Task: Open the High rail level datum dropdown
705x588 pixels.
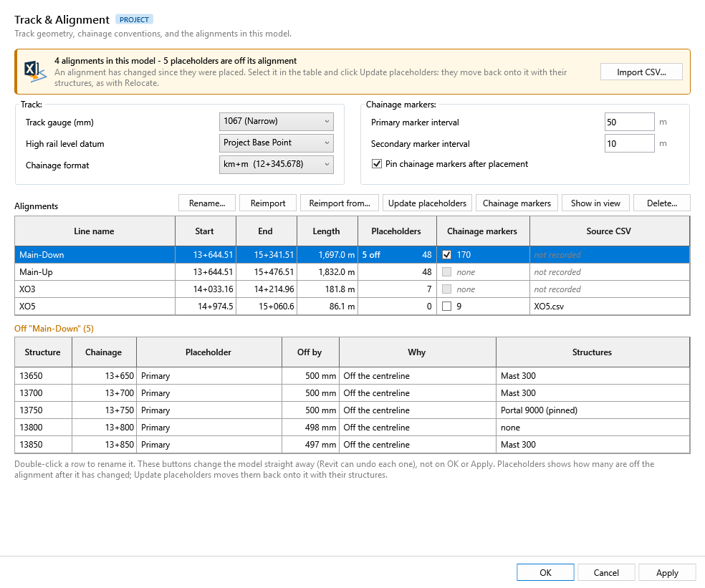Action: (276, 143)
